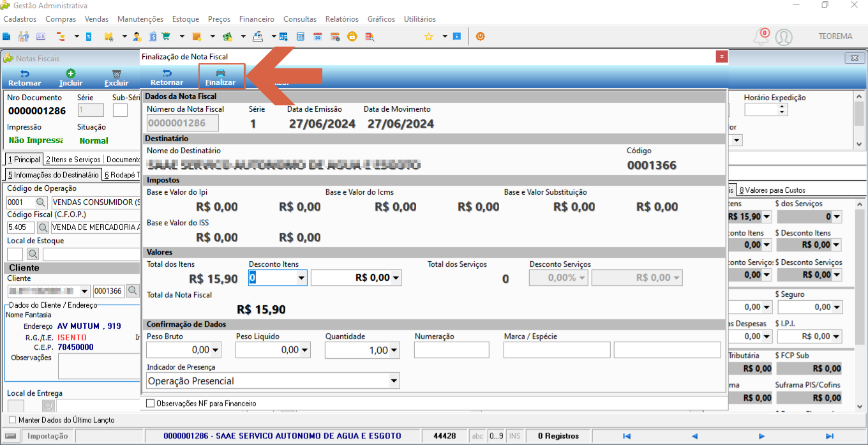Click the green money cash toolbar icon

click(227, 36)
